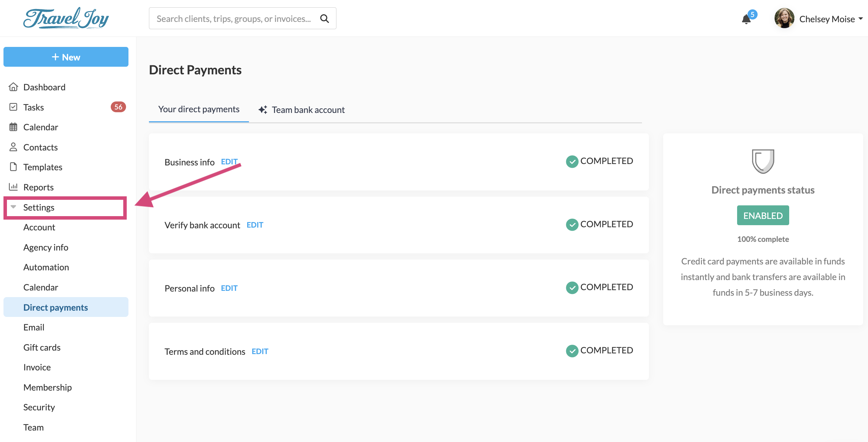Click the green ENABLED status badge
The width and height of the screenshot is (868, 442).
(x=763, y=215)
